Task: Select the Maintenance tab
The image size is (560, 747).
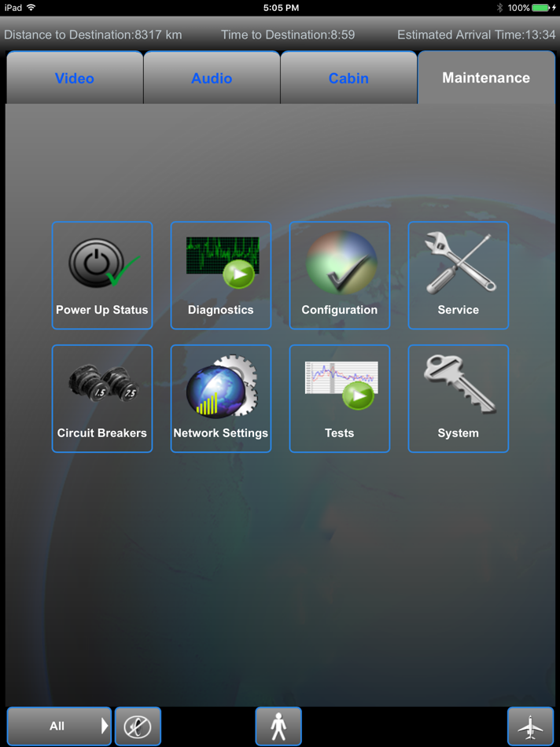Action: tap(486, 78)
